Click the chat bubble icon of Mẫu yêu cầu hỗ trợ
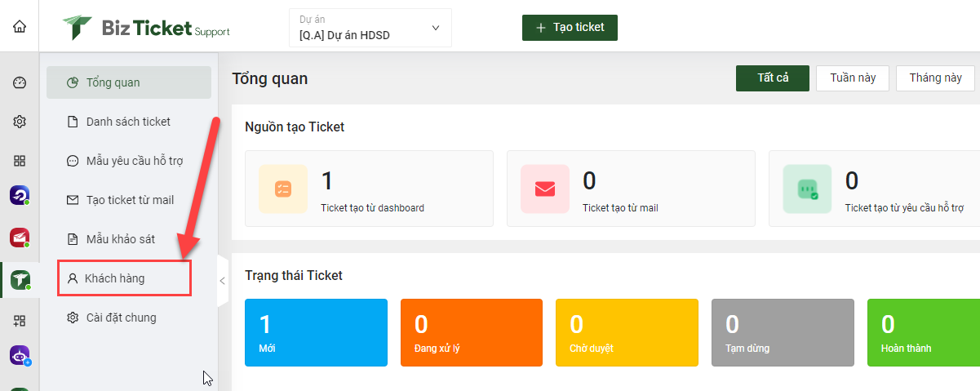Screen dimensions: 980x391 click(x=72, y=161)
